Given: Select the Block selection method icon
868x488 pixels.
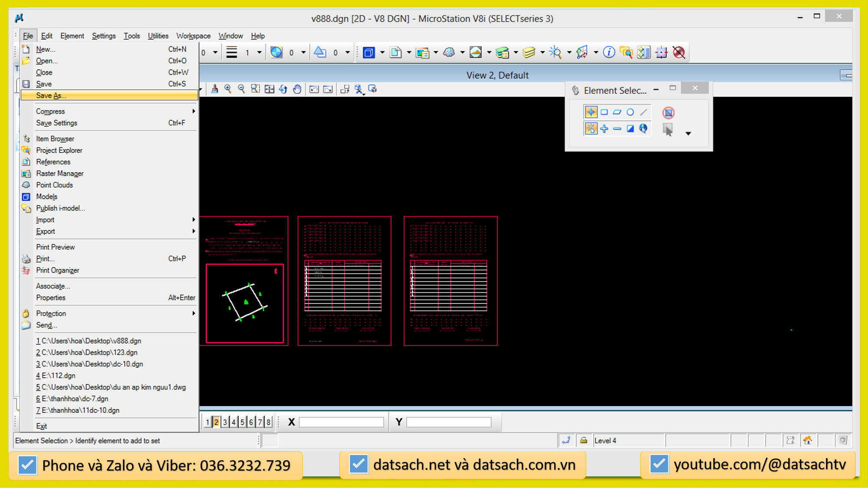Looking at the screenshot, I should [604, 112].
